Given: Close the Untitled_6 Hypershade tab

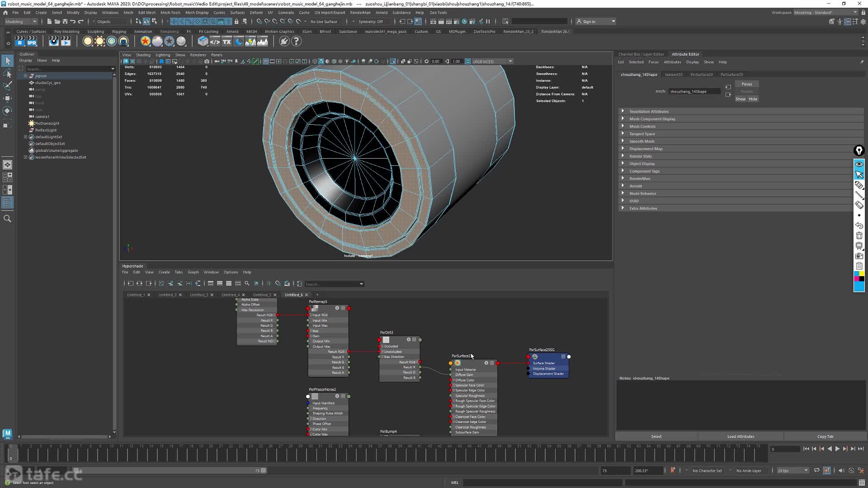Looking at the screenshot, I should click(x=307, y=295).
